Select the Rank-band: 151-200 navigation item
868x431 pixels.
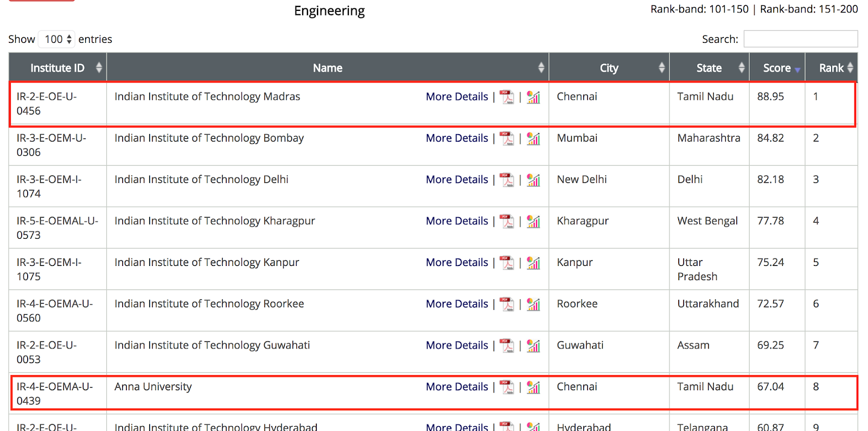coord(809,9)
